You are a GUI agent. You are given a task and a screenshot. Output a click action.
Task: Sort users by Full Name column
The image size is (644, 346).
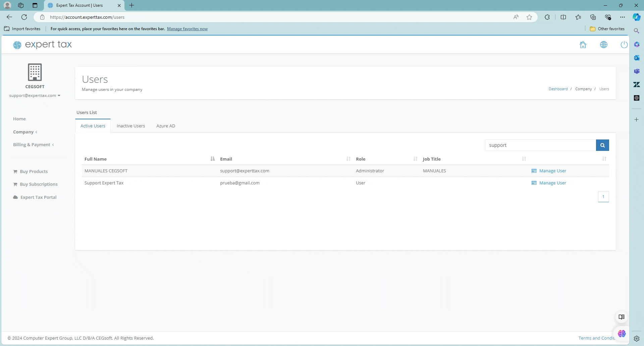click(96, 159)
